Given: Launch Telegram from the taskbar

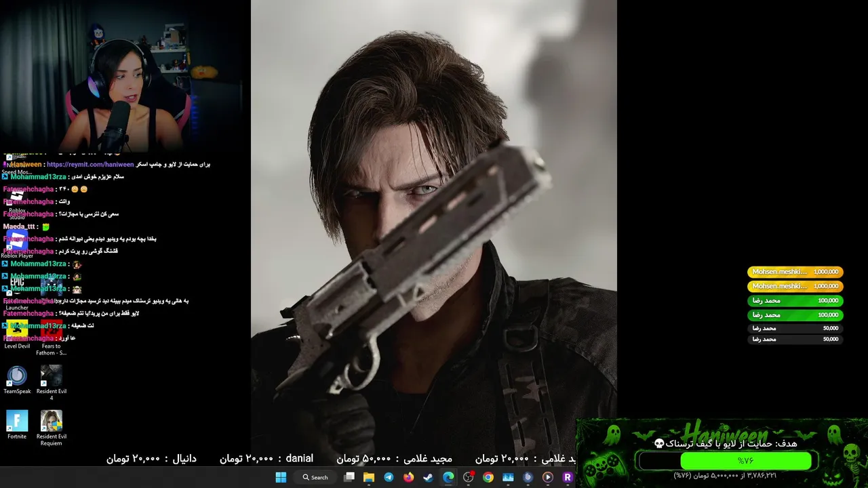Looking at the screenshot, I should (389, 477).
